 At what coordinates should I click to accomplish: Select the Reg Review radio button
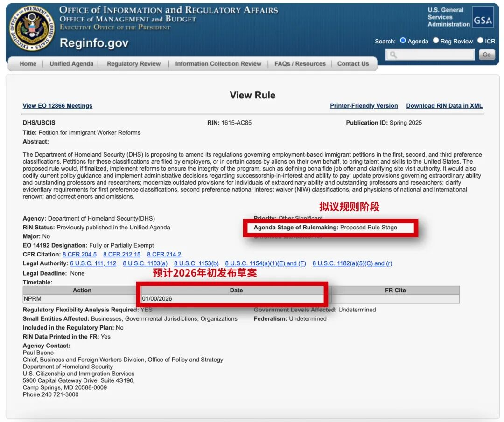coord(435,41)
